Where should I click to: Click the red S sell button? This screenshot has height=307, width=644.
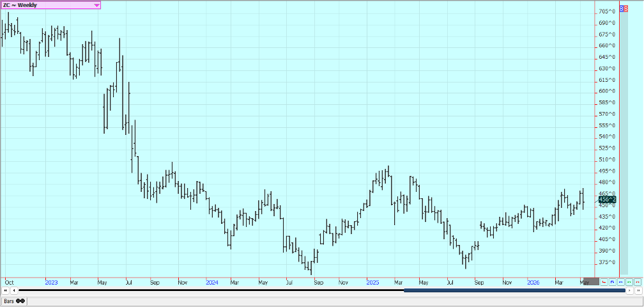point(626,8)
